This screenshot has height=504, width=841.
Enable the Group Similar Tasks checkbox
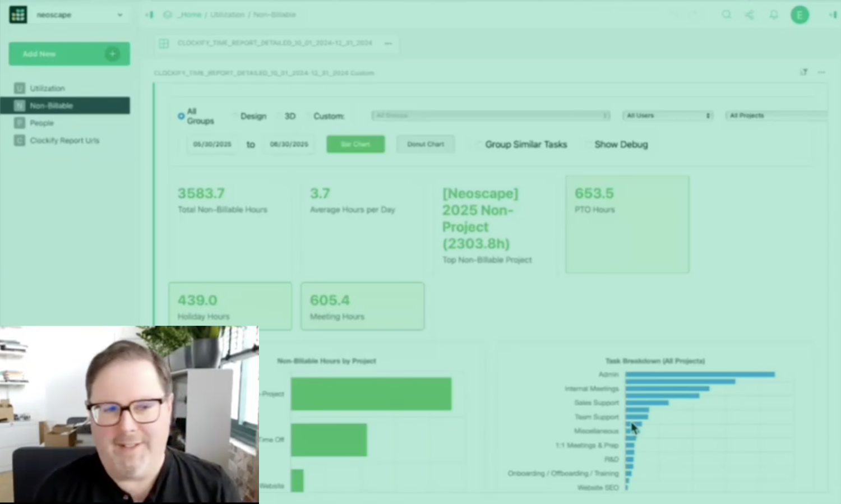pyautogui.click(x=478, y=145)
